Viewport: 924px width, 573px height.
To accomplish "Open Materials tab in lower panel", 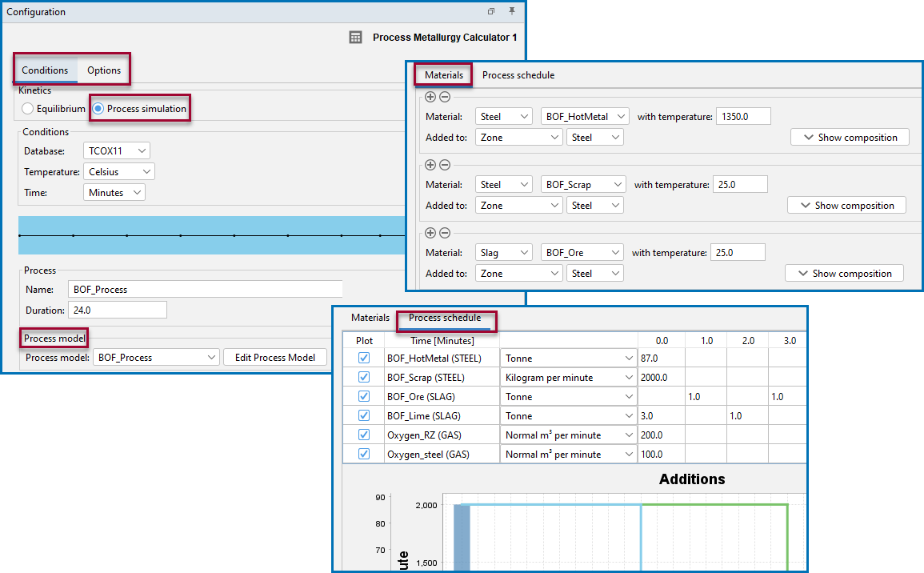I will click(x=370, y=317).
